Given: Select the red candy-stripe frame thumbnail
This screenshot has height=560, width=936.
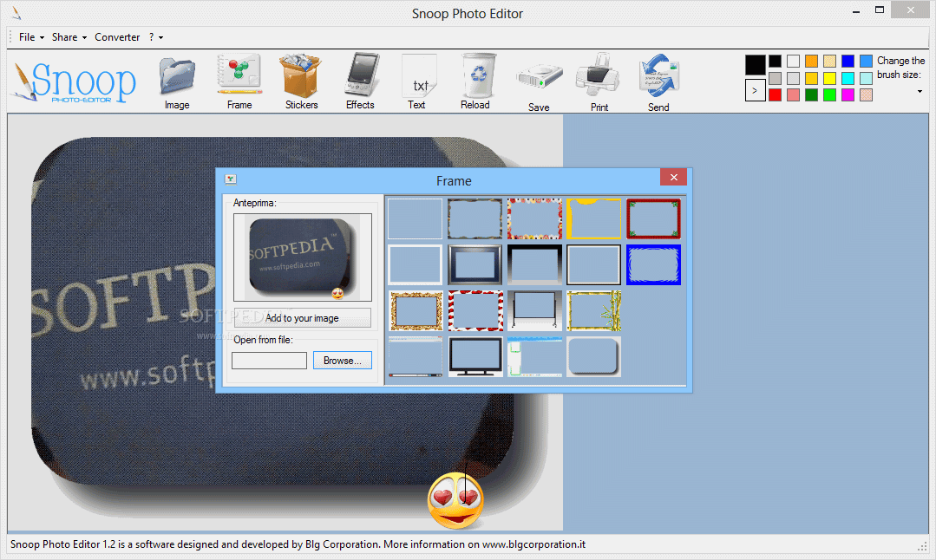Looking at the screenshot, I should (x=475, y=310).
